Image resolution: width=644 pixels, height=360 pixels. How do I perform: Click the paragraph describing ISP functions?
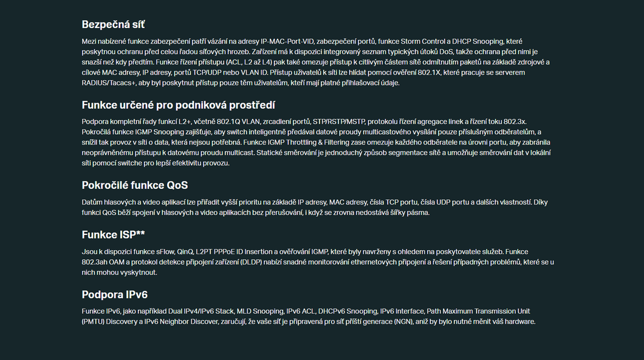316,262
